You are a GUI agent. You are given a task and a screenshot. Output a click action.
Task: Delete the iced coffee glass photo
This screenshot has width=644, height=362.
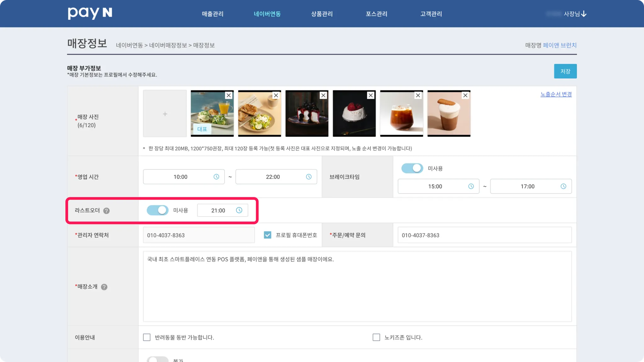click(x=418, y=96)
